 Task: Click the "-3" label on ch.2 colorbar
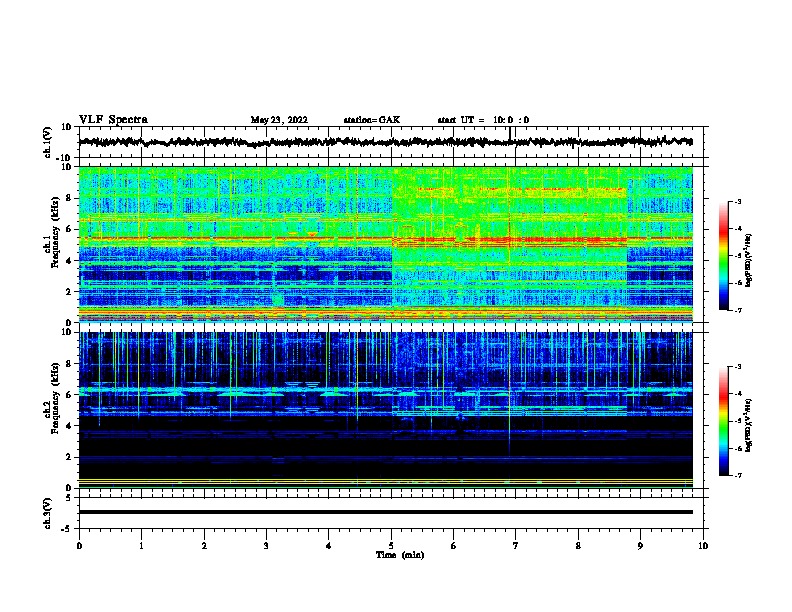(737, 367)
